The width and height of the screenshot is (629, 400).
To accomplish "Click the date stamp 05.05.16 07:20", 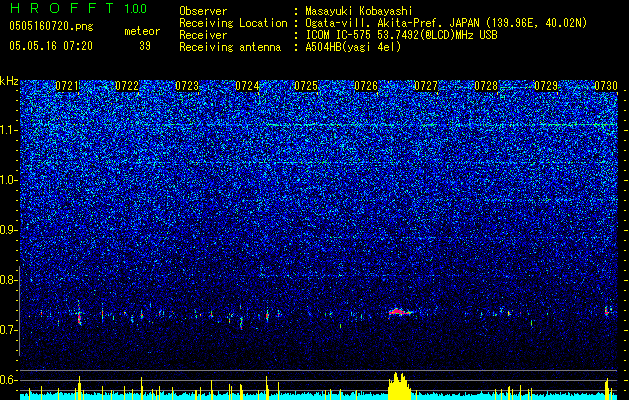I will click(x=51, y=46).
